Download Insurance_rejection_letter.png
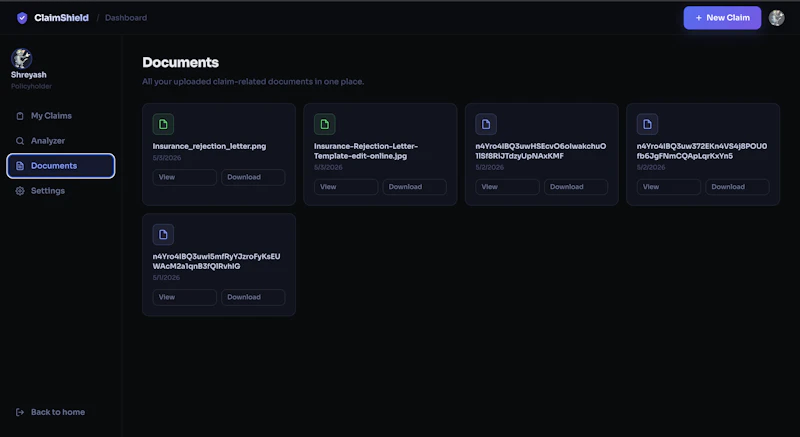 point(253,177)
